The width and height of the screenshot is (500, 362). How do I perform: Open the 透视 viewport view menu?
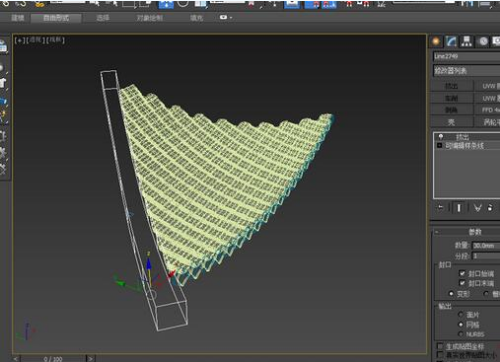35,40
